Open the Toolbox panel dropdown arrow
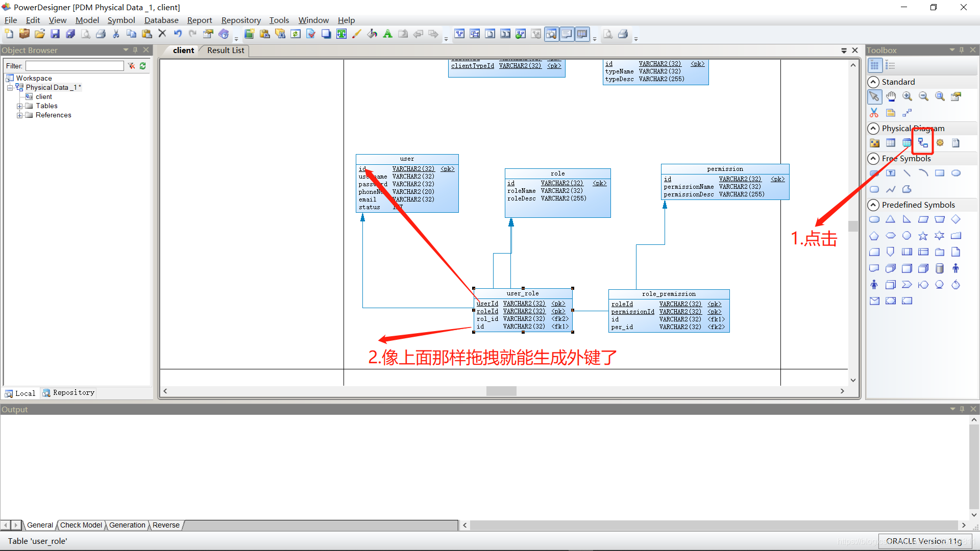Screen dimensions: 980x551 tap(952, 50)
